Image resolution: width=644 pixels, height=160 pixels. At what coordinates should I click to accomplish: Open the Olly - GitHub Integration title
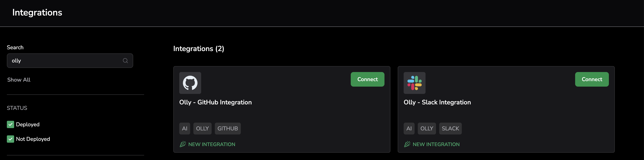(215, 102)
